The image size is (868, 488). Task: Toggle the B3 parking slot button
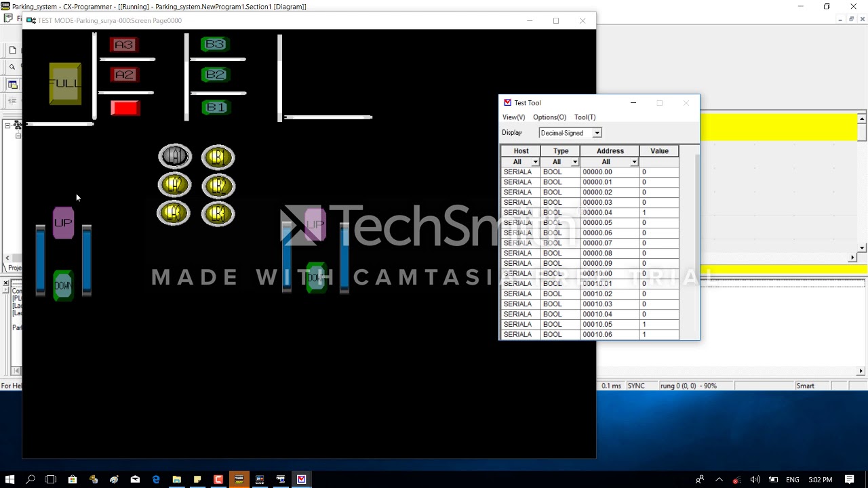(x=215, y=45)
